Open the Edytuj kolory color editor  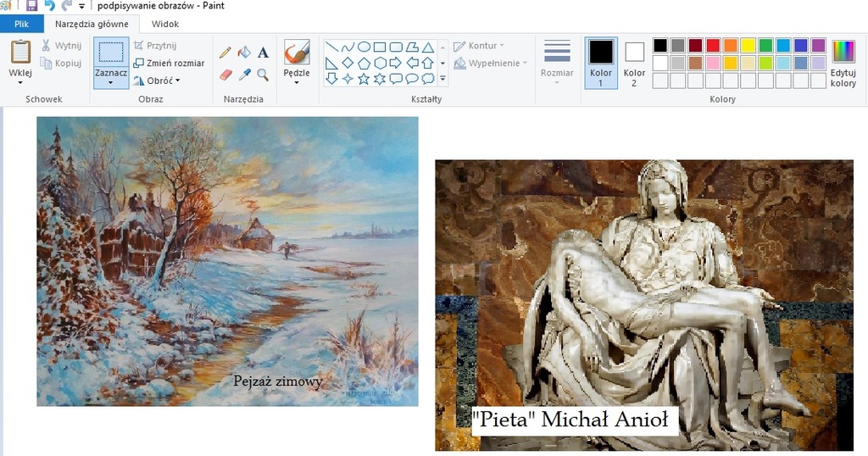(x=843, y=63)
